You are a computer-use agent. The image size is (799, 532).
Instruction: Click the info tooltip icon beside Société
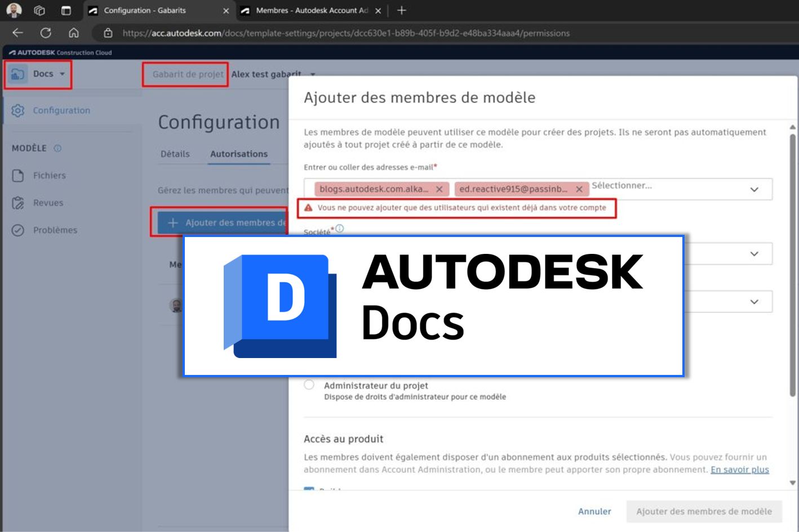[340, 228]
